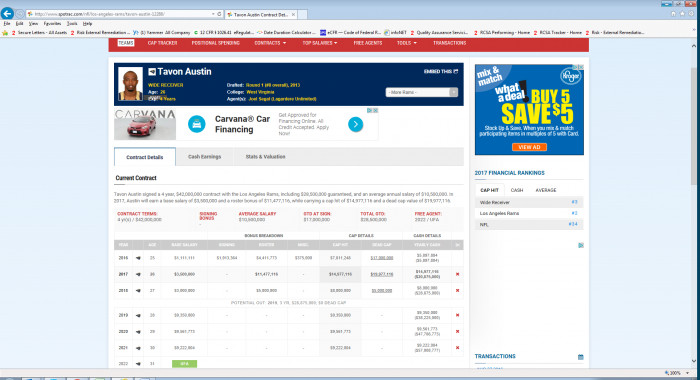The width and height of the screenshot is (700, 380).
Task: Click the red X in the 2017 row
Action: click(x=457, y=274)
